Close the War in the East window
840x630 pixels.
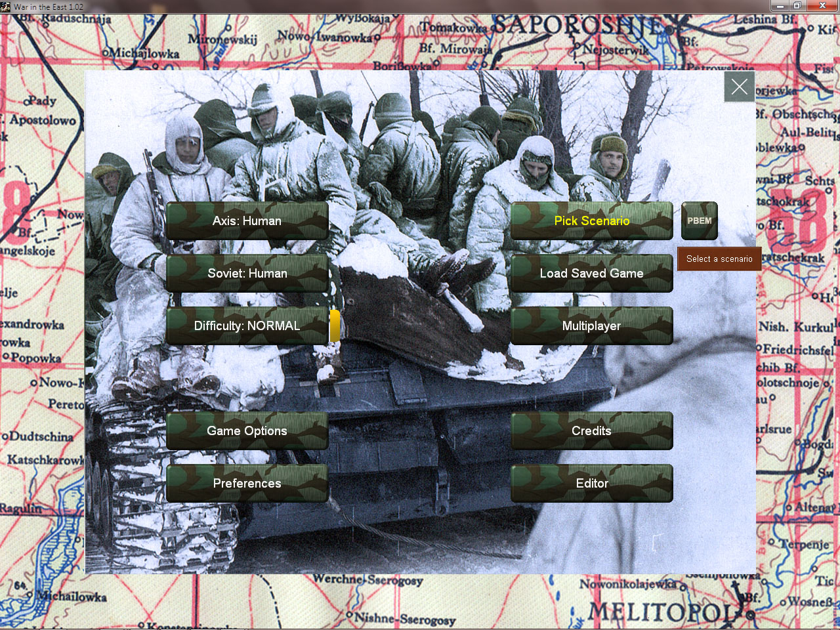[822, 6]
